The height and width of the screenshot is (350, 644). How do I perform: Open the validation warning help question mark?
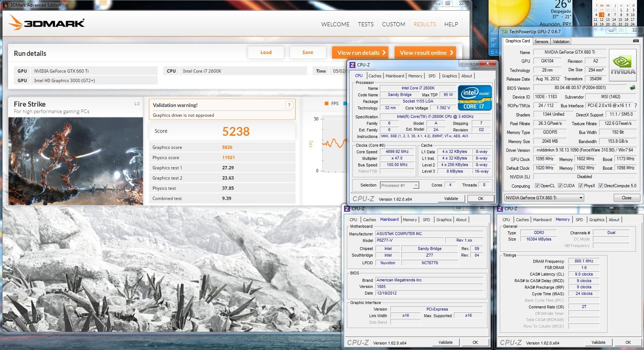click(x=289, y=105)
